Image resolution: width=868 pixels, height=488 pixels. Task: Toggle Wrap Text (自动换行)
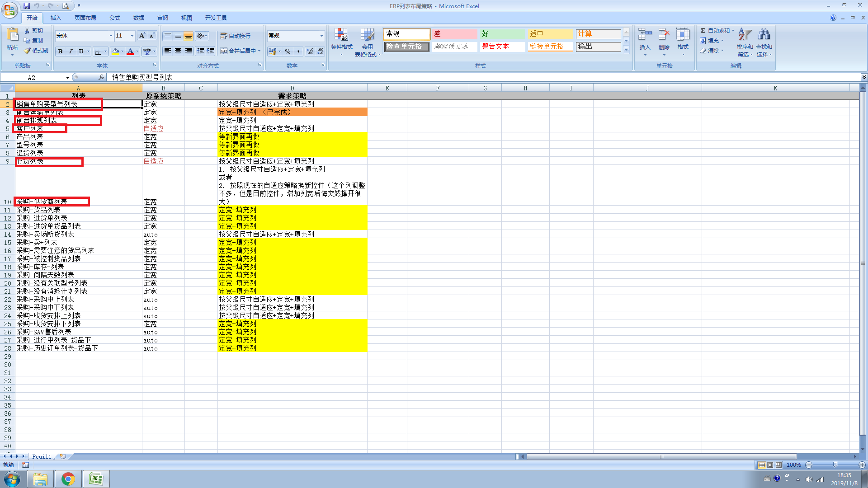coord(235,36)
